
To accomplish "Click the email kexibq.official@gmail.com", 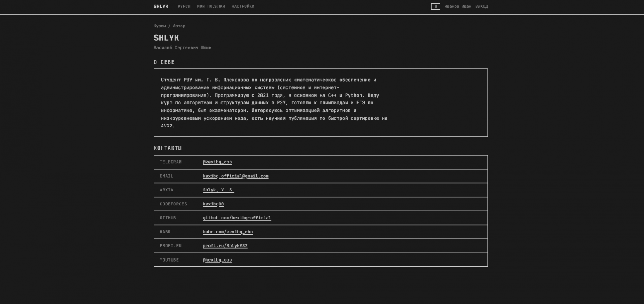I will tap(236, 176).
